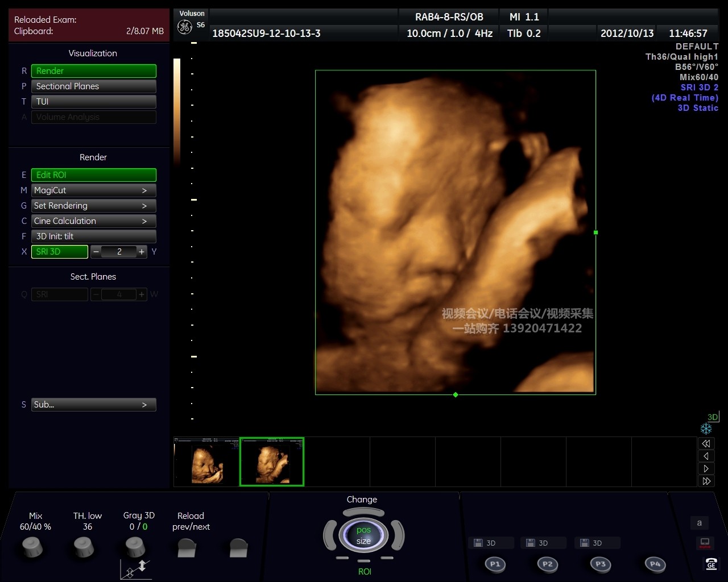This screenshot has height=582, width=728.
Task: Increase SRI 3D level with plus button
Action: coord(142,252)
